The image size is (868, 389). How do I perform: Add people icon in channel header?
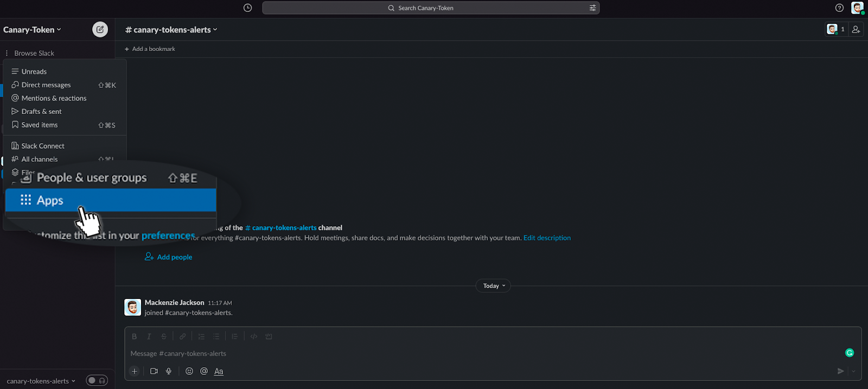pyautogui.click(x=856, y=29)
